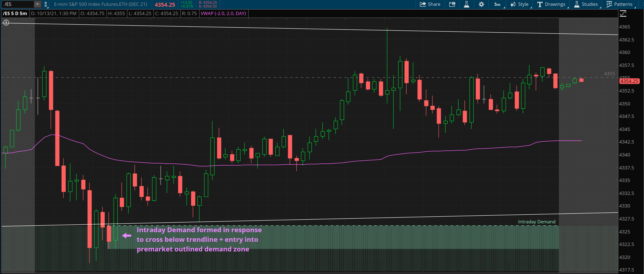Click the symbol link chain icon
The width and height of the screenshot is (644, 274).
coord(45,4)
